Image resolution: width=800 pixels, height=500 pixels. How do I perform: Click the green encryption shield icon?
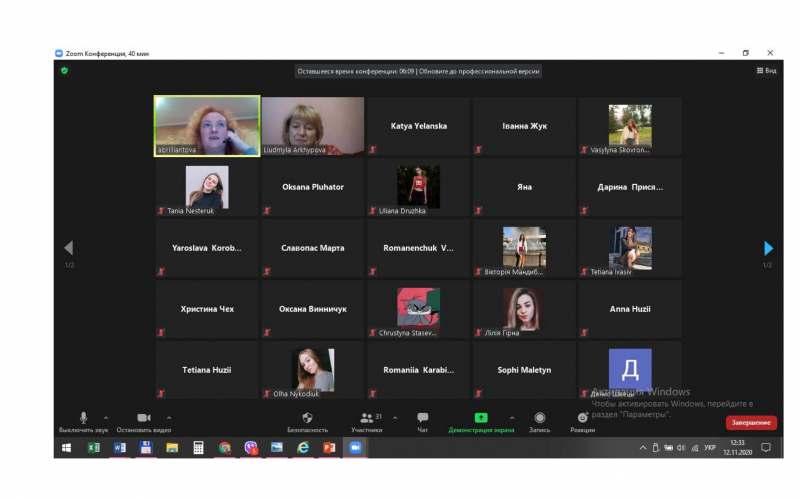point(65,71)
